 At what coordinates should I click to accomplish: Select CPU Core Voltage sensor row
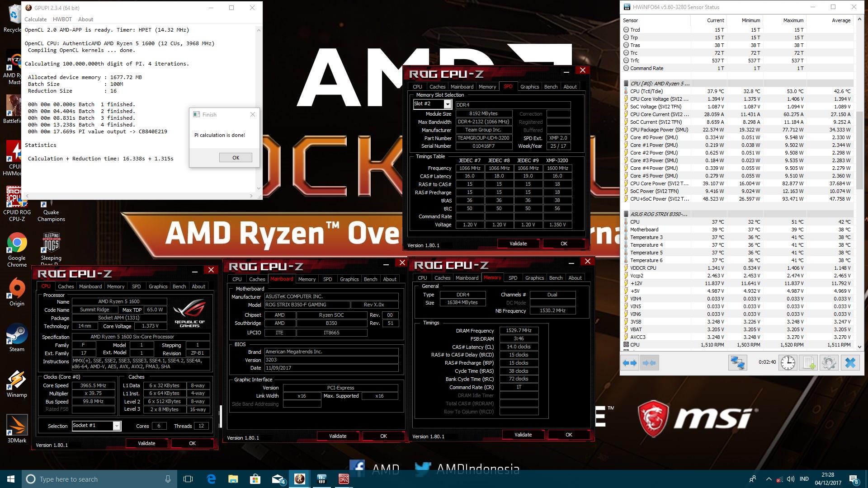737,99
